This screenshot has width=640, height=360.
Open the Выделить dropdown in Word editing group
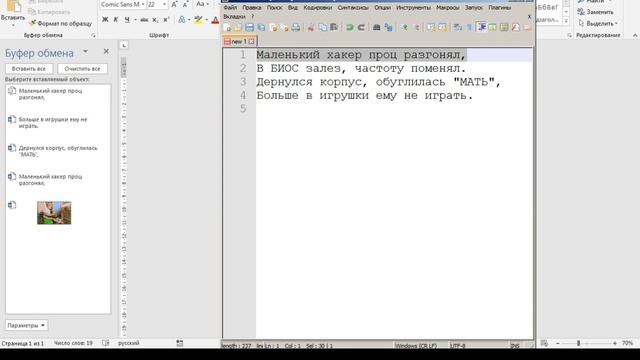pyautogui.click(x=598, y=24)
